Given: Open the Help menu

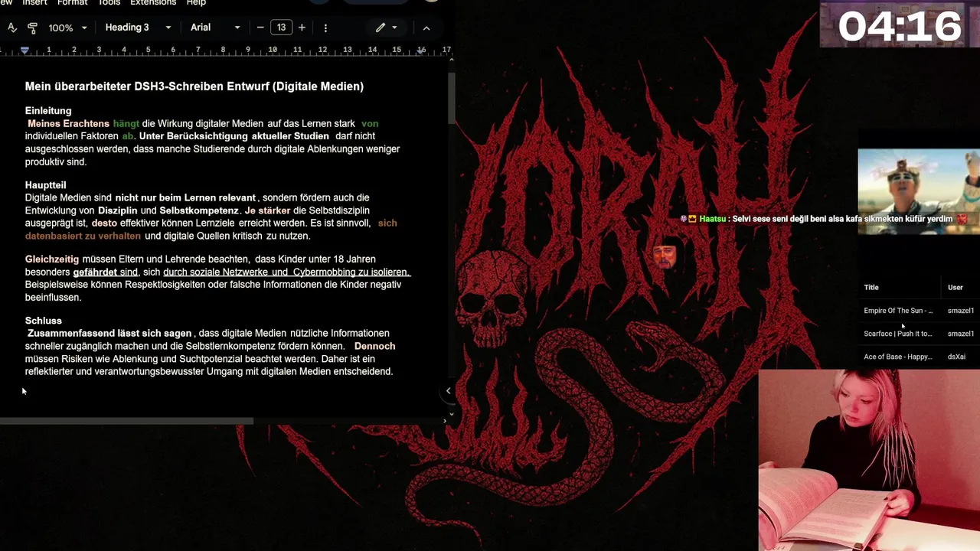Looking at the screenshot, I should (x=196, y=2).
